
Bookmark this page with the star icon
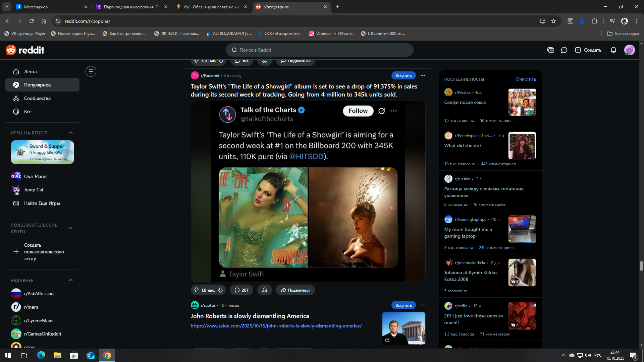(553, 21)
